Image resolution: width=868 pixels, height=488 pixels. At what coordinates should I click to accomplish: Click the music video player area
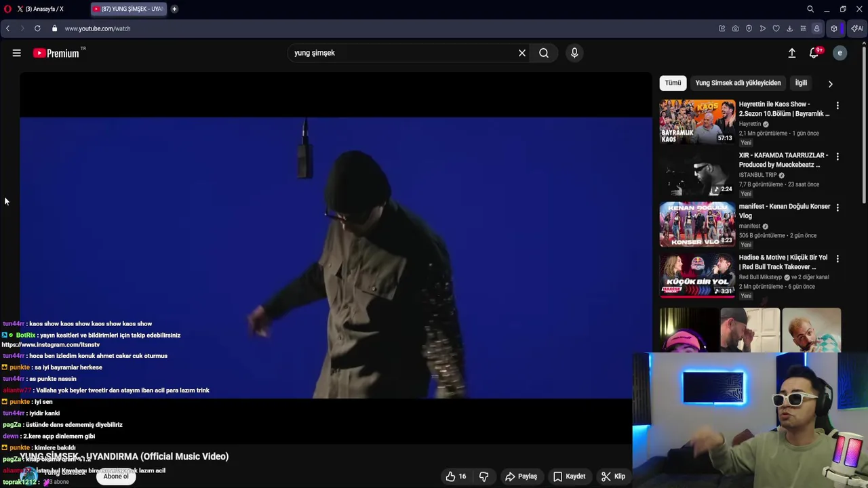[336, 258]
